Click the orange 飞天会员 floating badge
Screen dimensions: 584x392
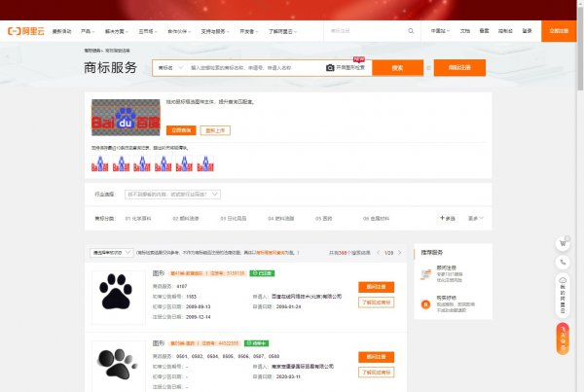coord(563,339)
